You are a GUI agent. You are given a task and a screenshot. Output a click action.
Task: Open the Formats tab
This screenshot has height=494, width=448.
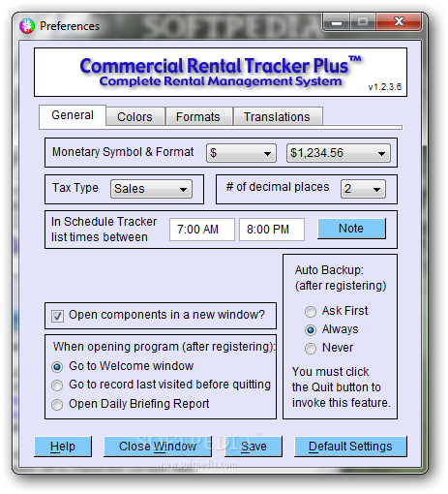tap(198, 116)
